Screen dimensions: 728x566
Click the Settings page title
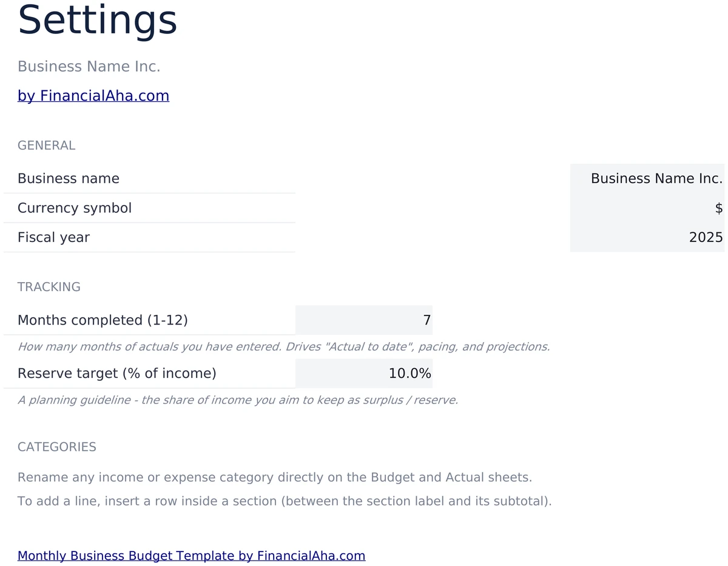[98, 21]
